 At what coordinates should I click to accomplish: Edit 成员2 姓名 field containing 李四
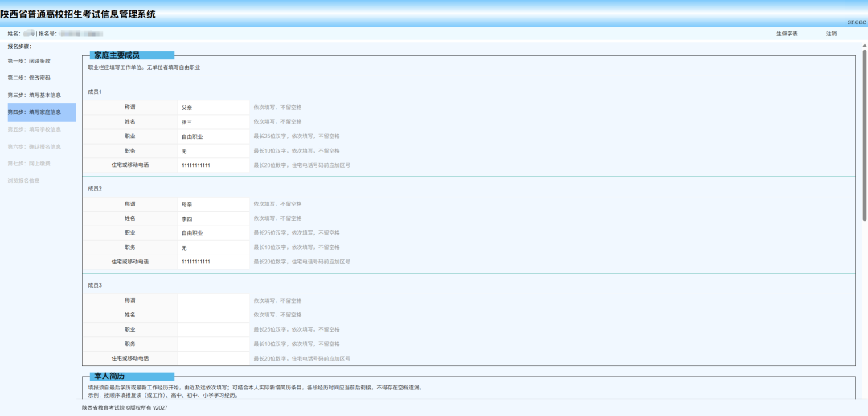(213, 218)
